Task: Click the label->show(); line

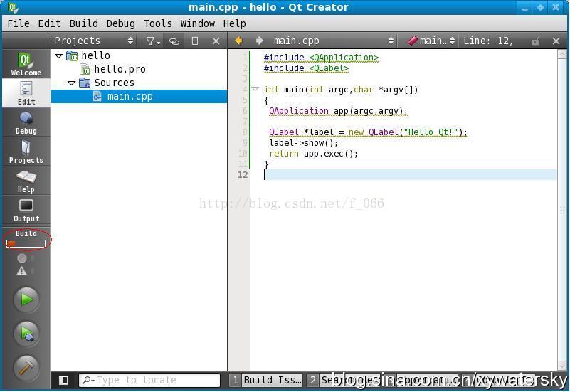Action: 304,143
